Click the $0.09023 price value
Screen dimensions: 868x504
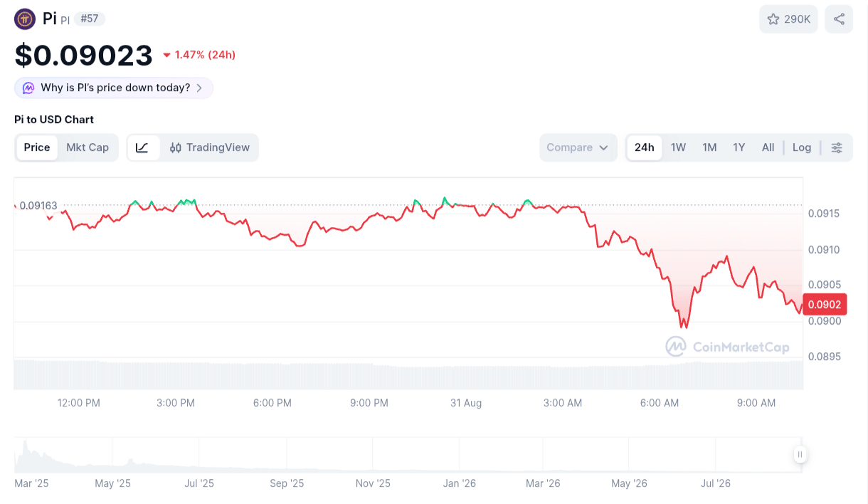(x=83, y=55)
